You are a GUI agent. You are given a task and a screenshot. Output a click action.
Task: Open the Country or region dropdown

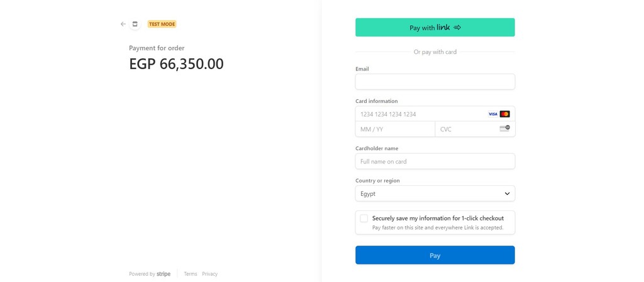pyautogui.click(x=435, y=193)
